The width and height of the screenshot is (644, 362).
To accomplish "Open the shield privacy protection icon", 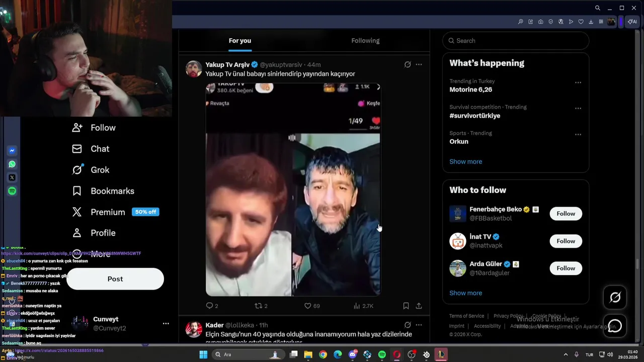I will (550, 22).
